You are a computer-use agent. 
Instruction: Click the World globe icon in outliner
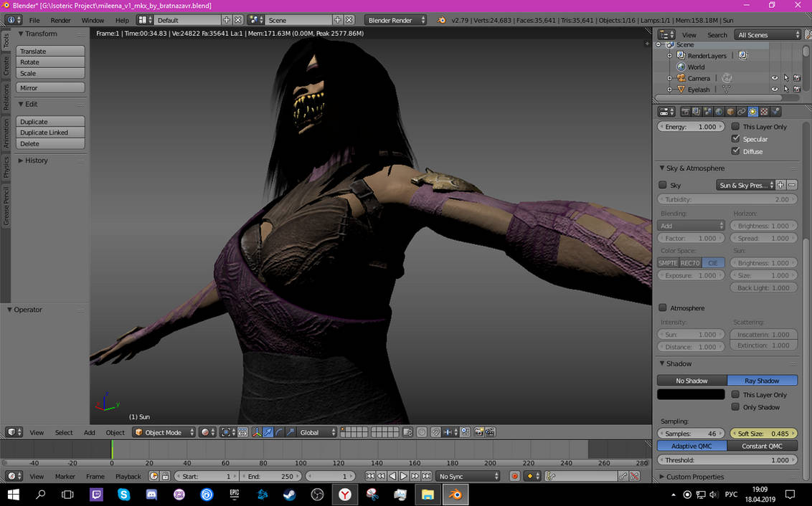(x=681, y=67)
